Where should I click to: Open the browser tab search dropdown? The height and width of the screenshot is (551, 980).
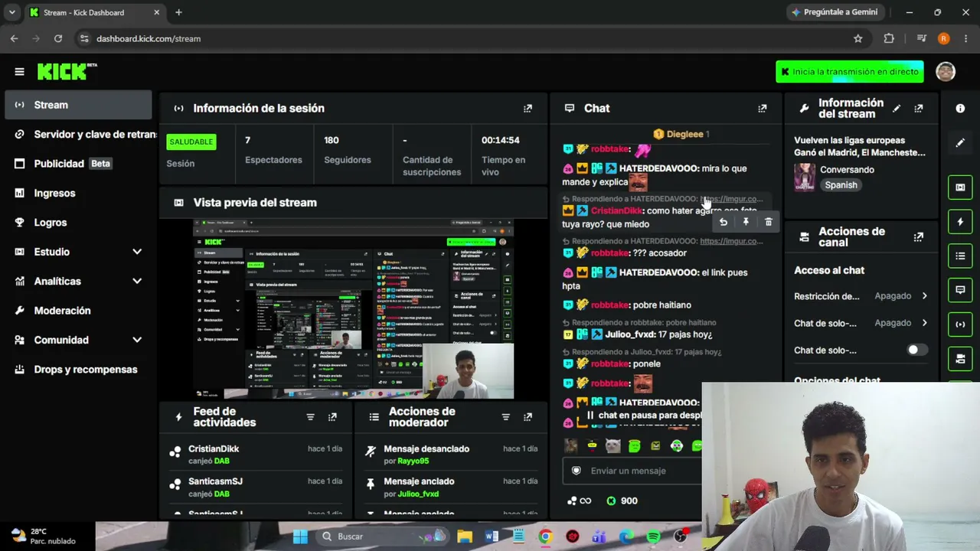coord(11,12)
